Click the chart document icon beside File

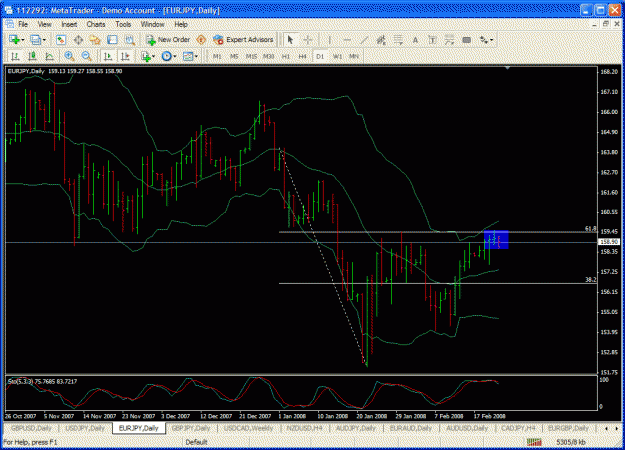pos(9,24)
